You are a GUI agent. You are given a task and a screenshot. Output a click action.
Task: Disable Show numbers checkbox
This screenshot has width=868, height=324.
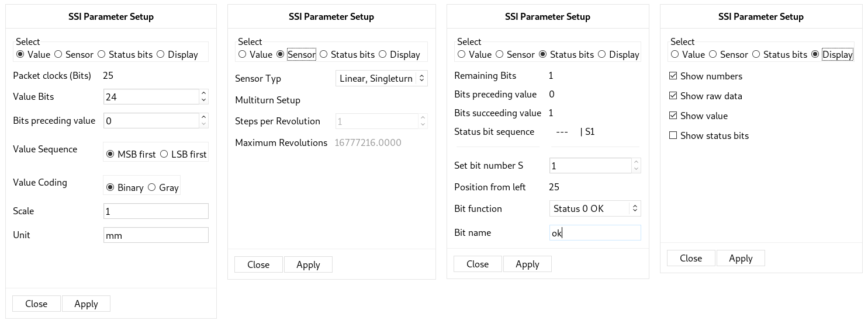[705, 76]
